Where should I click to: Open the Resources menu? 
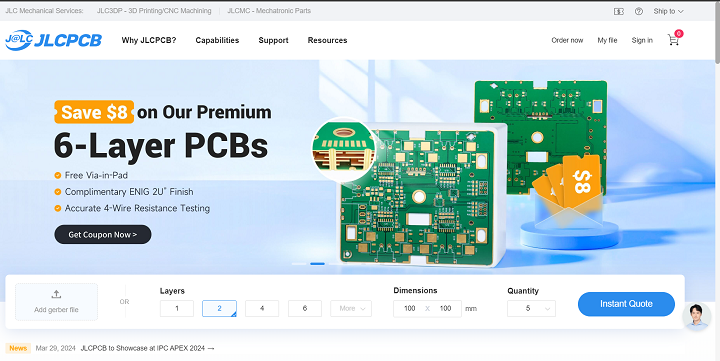(327, 40)
